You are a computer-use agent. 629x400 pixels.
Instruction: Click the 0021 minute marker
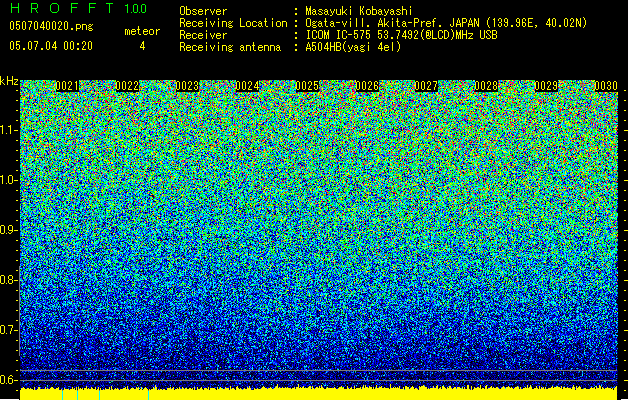pyautogui.click(x=67, y=86)
